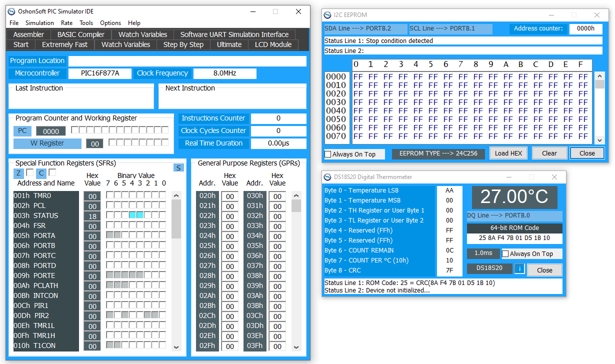Start the simulation
The height and width of the screenshot is (364, 615).
pyautogui.click(x=21, y=44)
